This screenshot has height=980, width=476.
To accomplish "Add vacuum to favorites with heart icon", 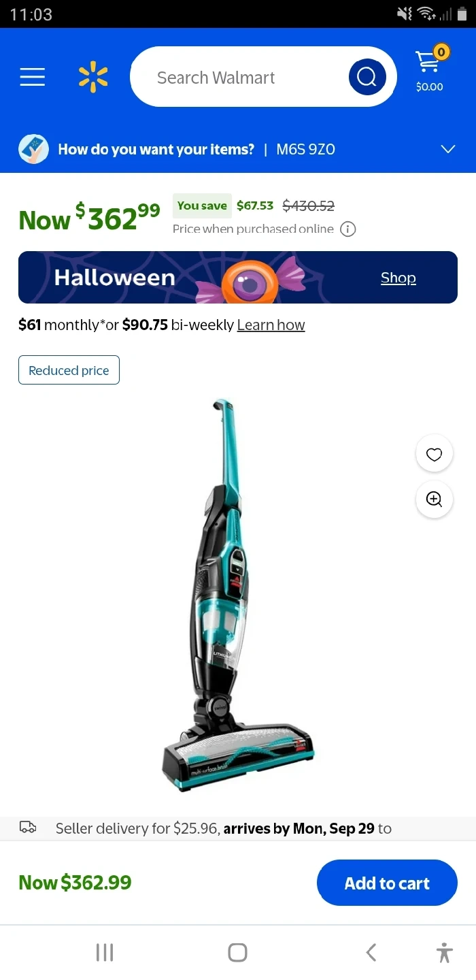I will click(x=434, y=455).
